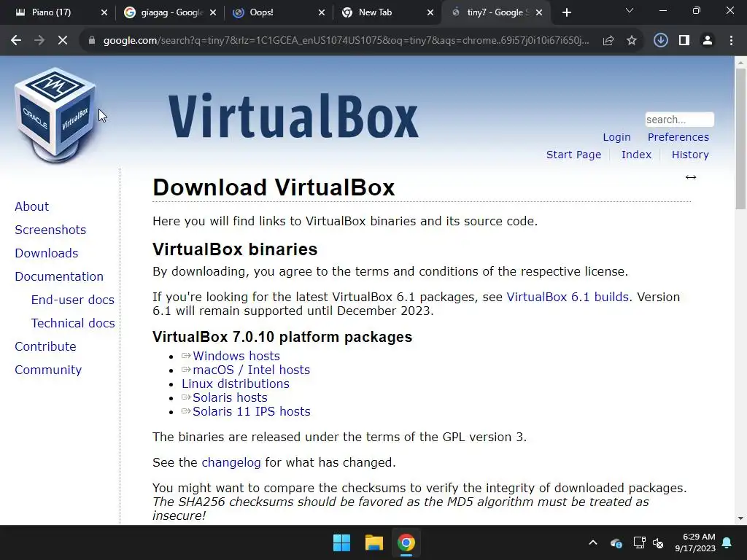This screenshot has width=747, height=560.
Task: Open Technical docs in the sidebar
Action: tap(73, 323)
